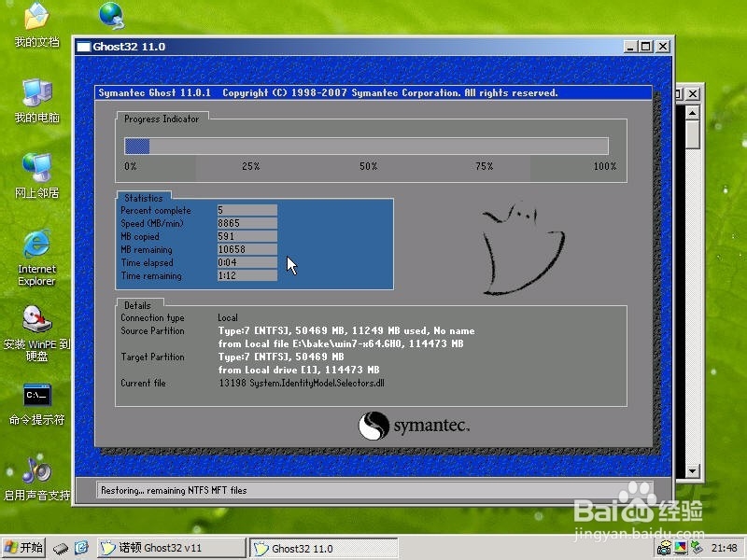This screenshot has height=560, width=747.
Task: Click the first system tray icon
Action: 663,549
